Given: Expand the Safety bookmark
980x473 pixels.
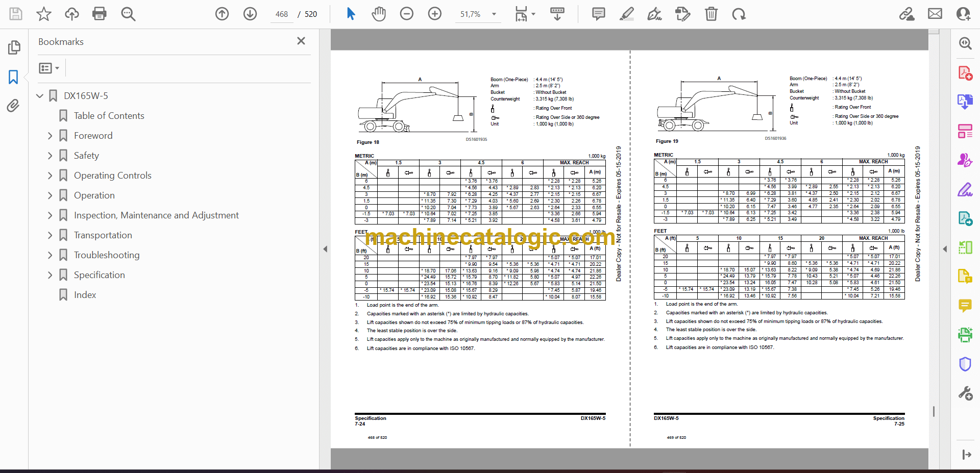Looking at the screenshot, I should click(x=50, y=156).
